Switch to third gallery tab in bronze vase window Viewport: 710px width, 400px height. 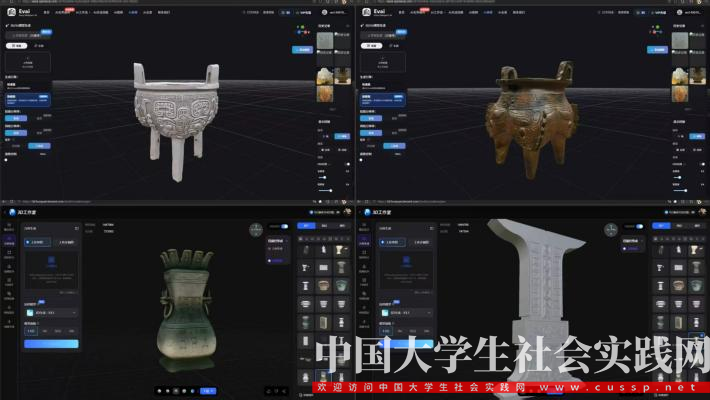(x=342, y=226)
